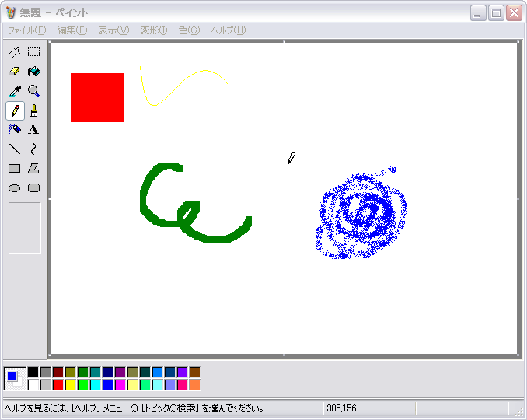
Task: Choose the lime green palette swatch
Action: (x=82, y=385)
